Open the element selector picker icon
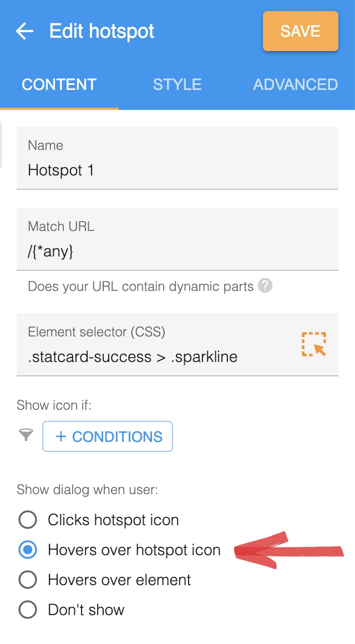The width and height of the screenshot is (355, 644). coord(314,344)
